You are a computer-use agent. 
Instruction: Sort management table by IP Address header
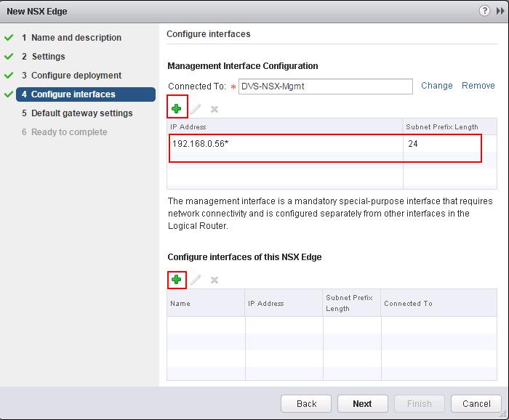point(285,127)
